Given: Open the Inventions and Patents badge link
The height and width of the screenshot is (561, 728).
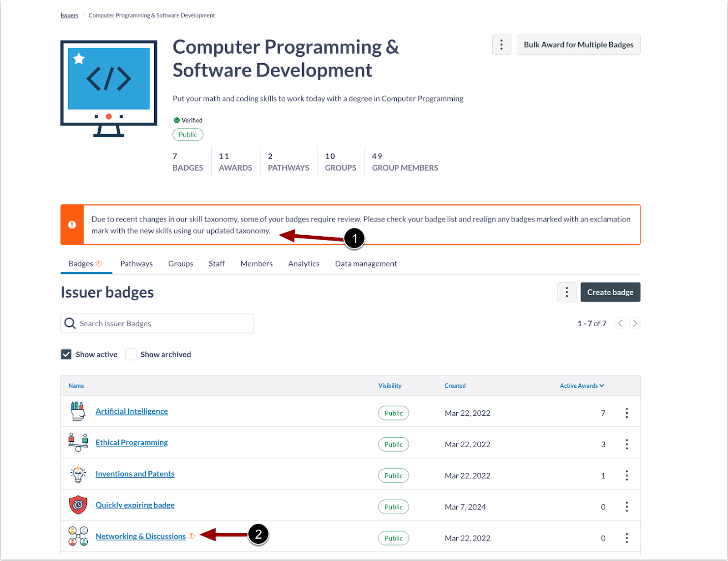Looking at the screenshot, I should [135, 474].
